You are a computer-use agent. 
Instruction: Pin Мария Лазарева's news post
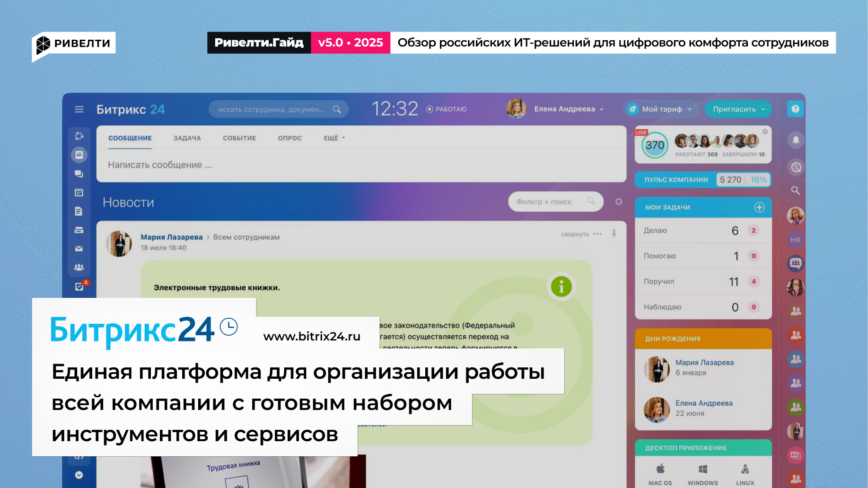[x=614, y=234]
